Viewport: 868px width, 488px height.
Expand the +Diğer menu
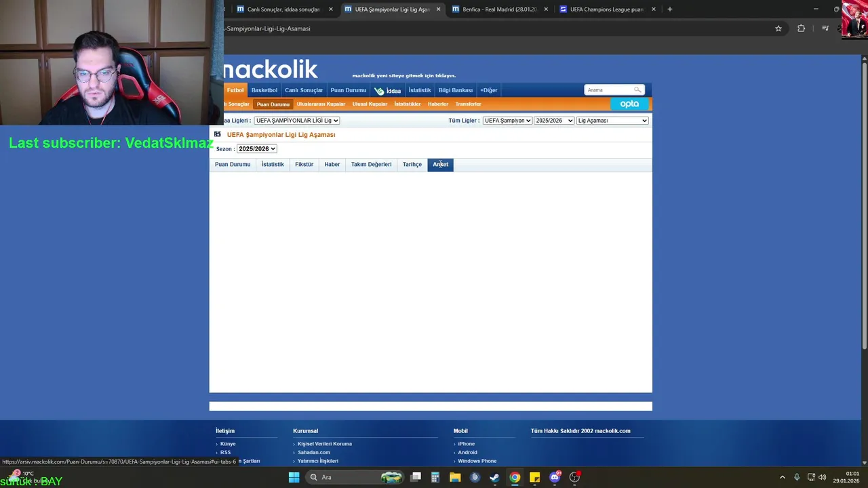coord(489,90)
